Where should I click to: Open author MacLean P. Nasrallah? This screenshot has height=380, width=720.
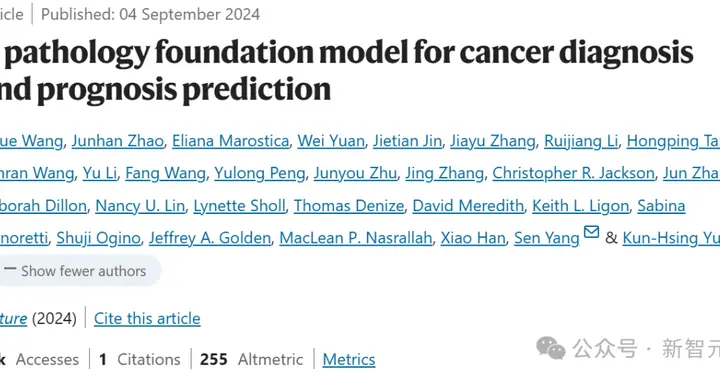(x=356, y=238)
